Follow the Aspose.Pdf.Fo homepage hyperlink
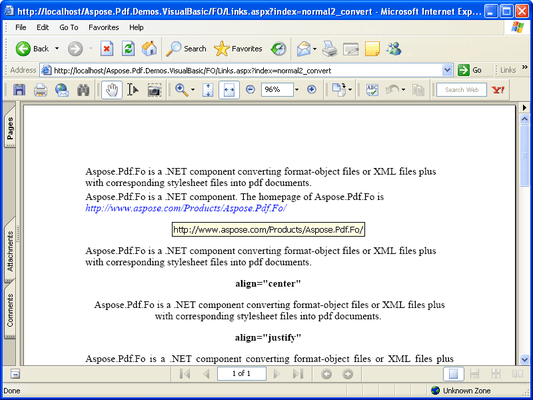 tap(186, 208)
